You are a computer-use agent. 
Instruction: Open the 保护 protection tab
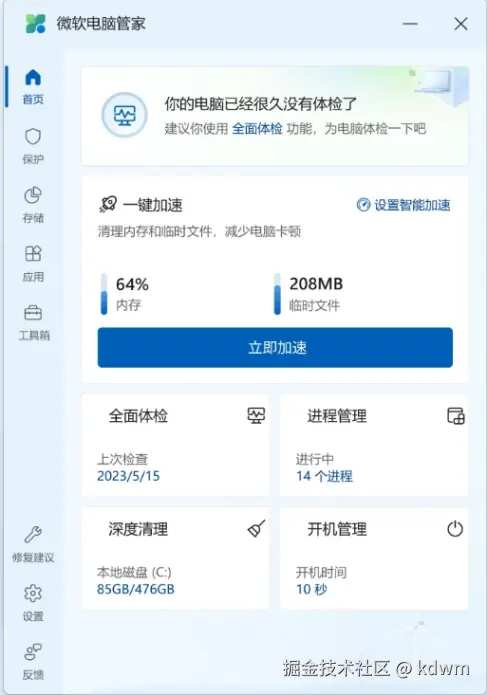coord(33,146)
